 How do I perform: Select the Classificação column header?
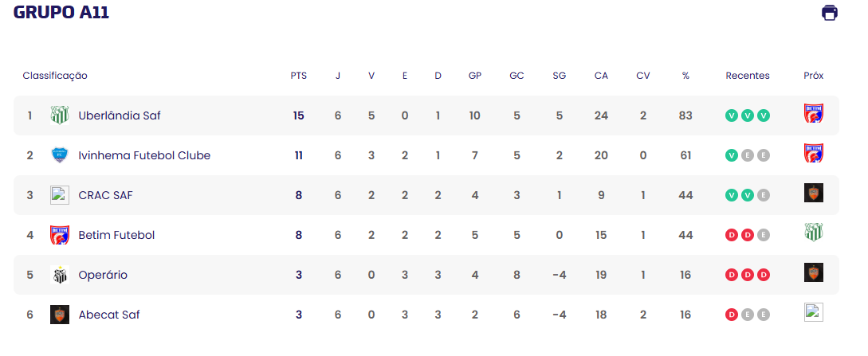point(55,76)
